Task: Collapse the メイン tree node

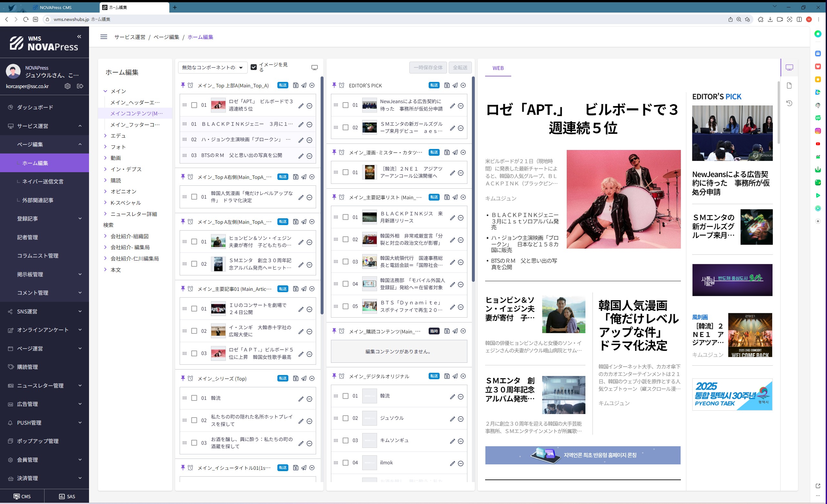Action: [105, 91]
